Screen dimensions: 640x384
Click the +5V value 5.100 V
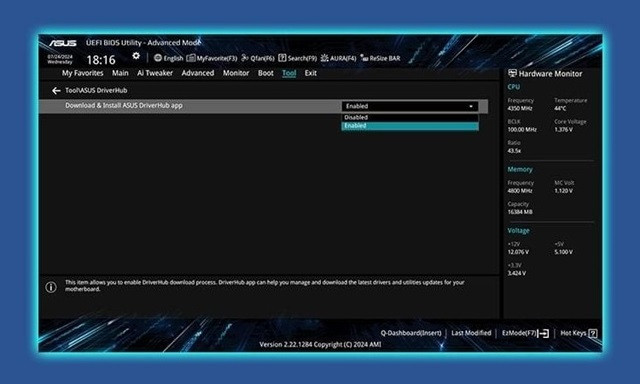point(563,252)
